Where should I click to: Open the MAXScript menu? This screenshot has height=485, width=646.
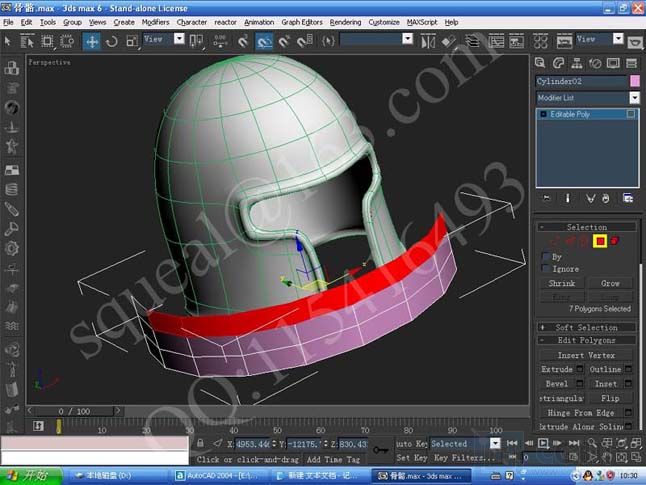point(421,22)
